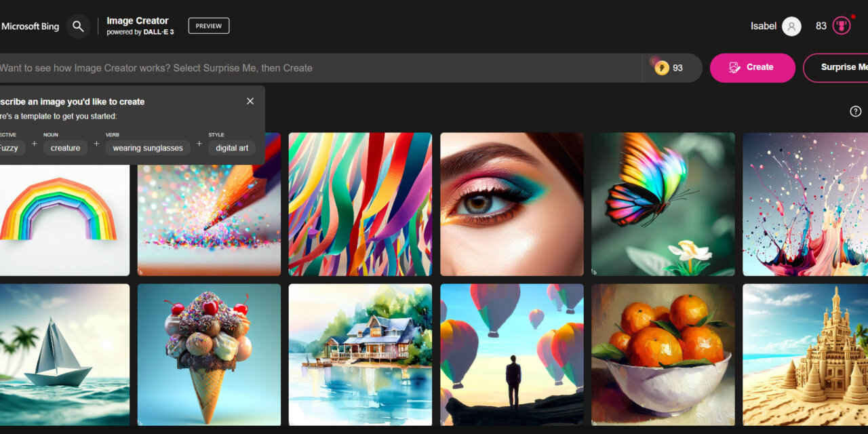Screen dimensions: 868x434
Task: Open the watercolor lake house image
Action: [360, 355]
